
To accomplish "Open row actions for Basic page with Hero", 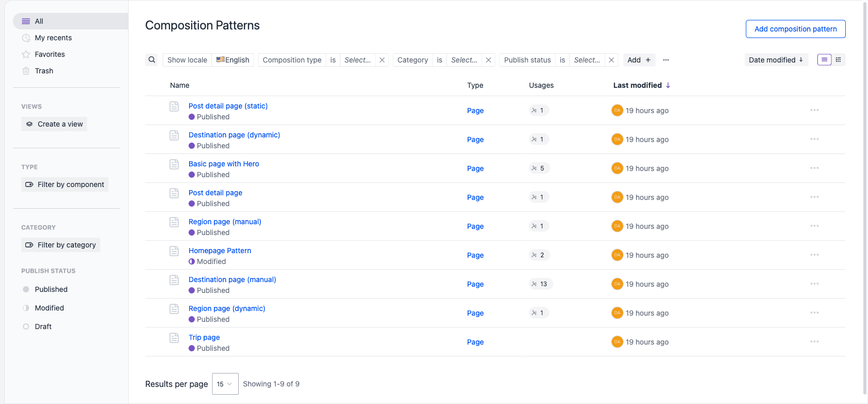I will pos(815,168).
